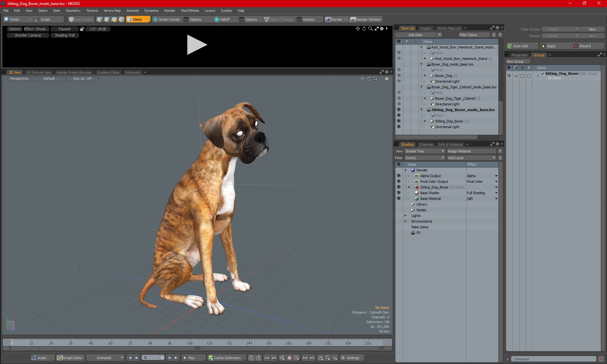Switch to Channels tab
The image size is (607, 364).
point(426,145)
